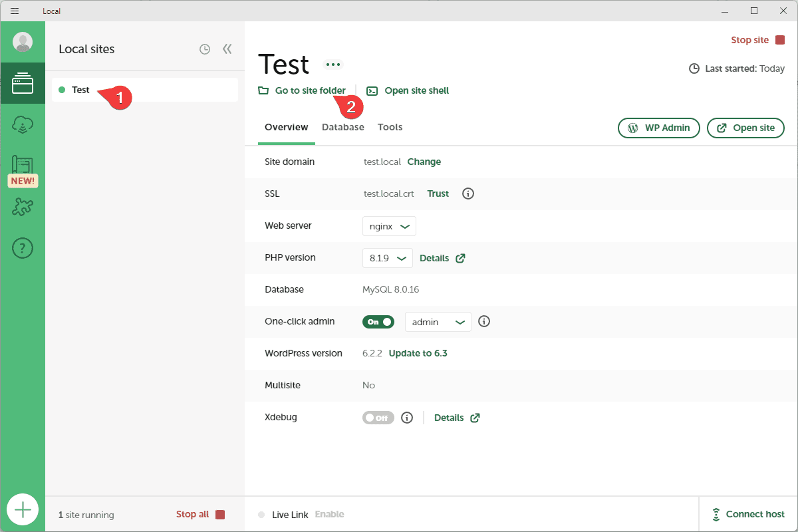The height and width of the screenshot is (532, 798).
Task: Trust the SSL certificate
Action: pyautogui.click(x=438, y=194)
